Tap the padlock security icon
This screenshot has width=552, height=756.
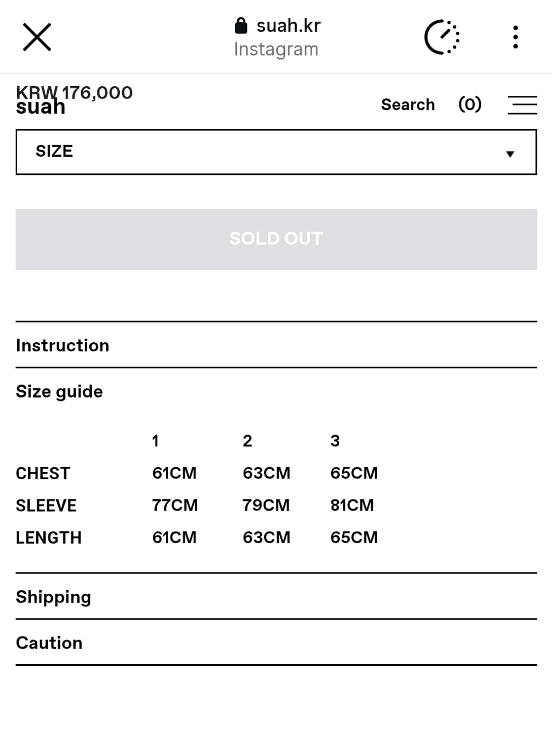241,26
